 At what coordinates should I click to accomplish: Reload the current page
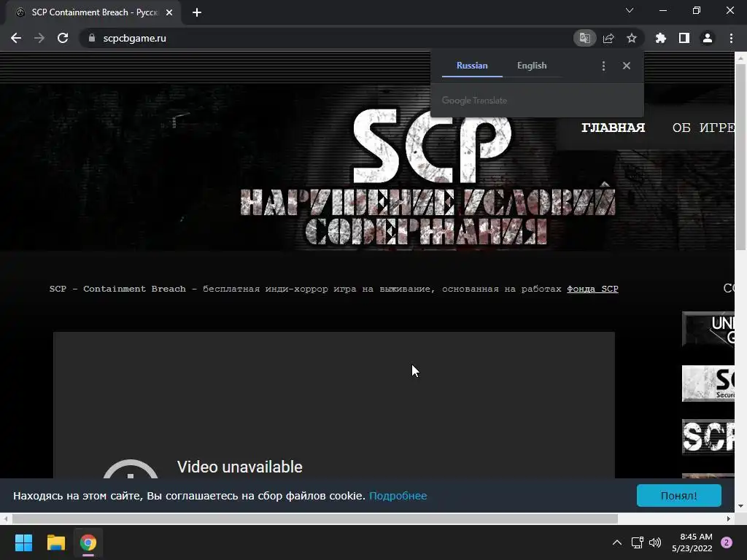(63, 38)
